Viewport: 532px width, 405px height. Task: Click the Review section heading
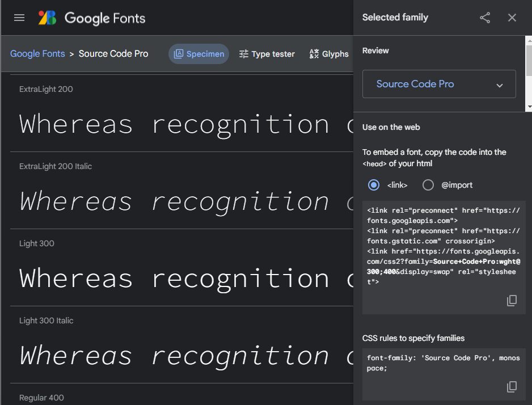(375, 50)
